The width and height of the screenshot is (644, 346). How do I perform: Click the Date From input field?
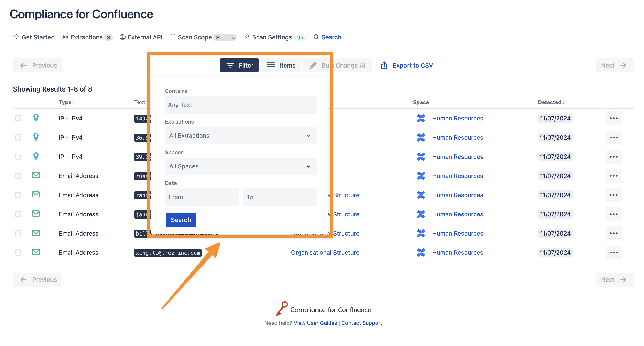click(x=202, y=197)
